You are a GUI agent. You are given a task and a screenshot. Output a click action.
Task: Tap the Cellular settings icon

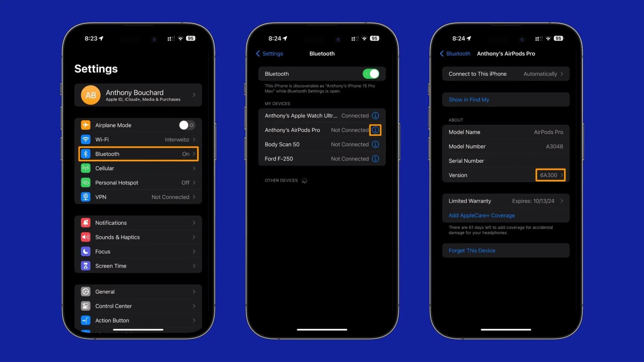[x=86, y=168]
